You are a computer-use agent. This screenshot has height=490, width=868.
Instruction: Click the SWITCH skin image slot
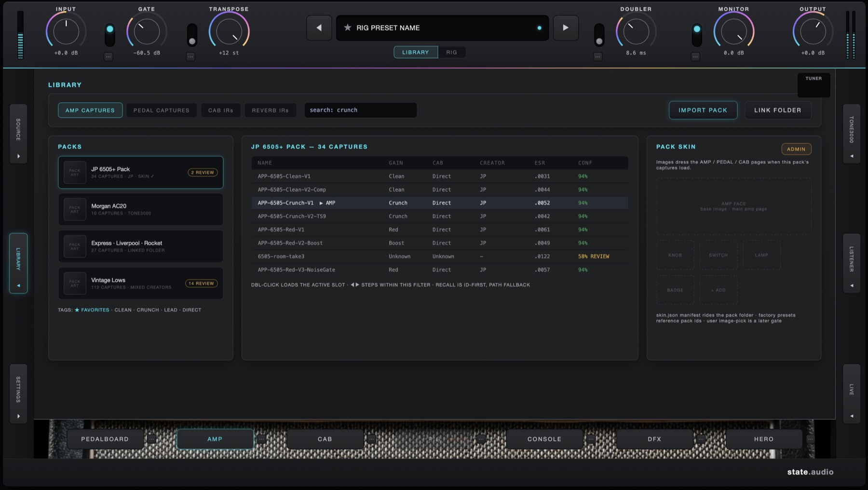click(x=718, y=255)
